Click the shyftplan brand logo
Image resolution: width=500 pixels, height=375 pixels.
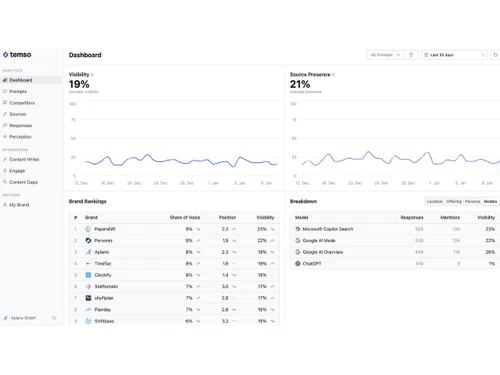88,298
